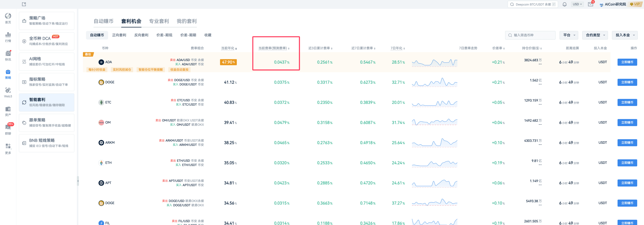Click the OM coin icon
644x225 pixels.
(x=101, y=123)
